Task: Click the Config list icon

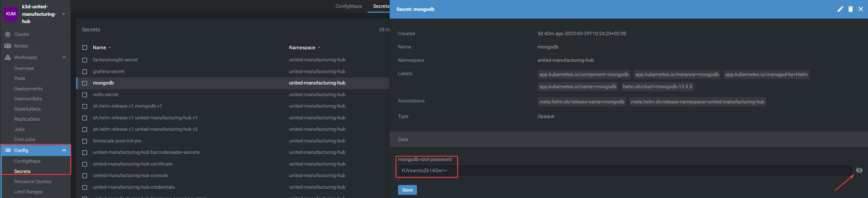Action: [x=7, y=150]
